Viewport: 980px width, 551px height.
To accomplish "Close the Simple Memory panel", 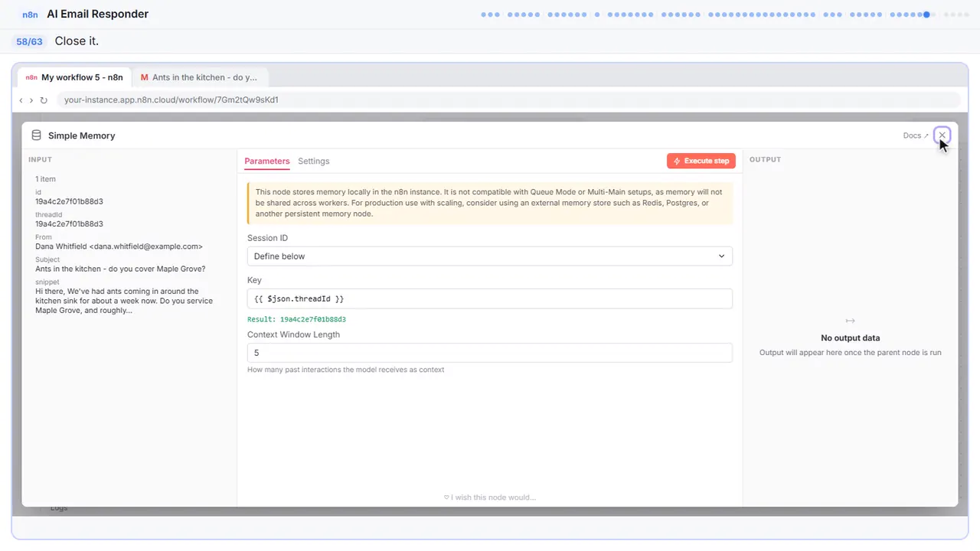I will (942, 135).
